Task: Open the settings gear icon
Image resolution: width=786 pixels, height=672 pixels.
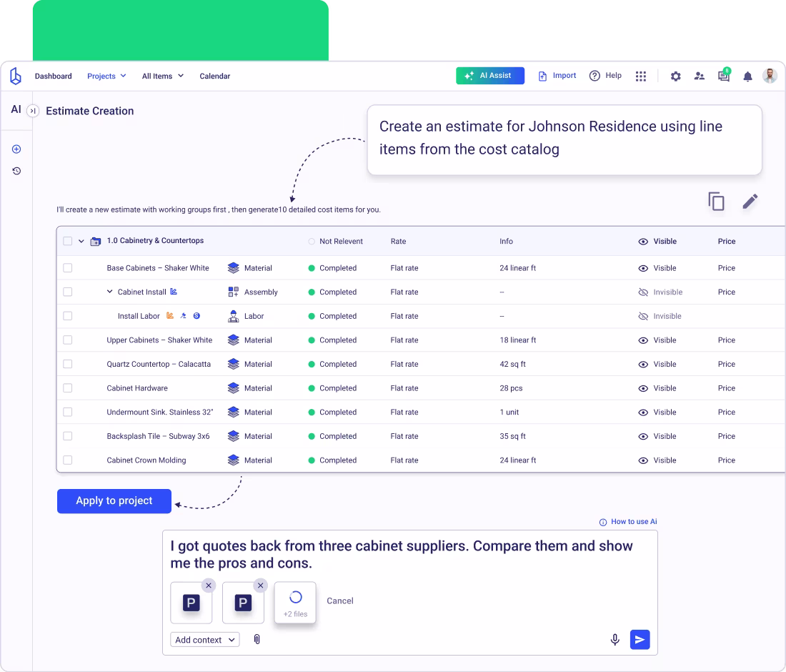Action: coord(676,76)
